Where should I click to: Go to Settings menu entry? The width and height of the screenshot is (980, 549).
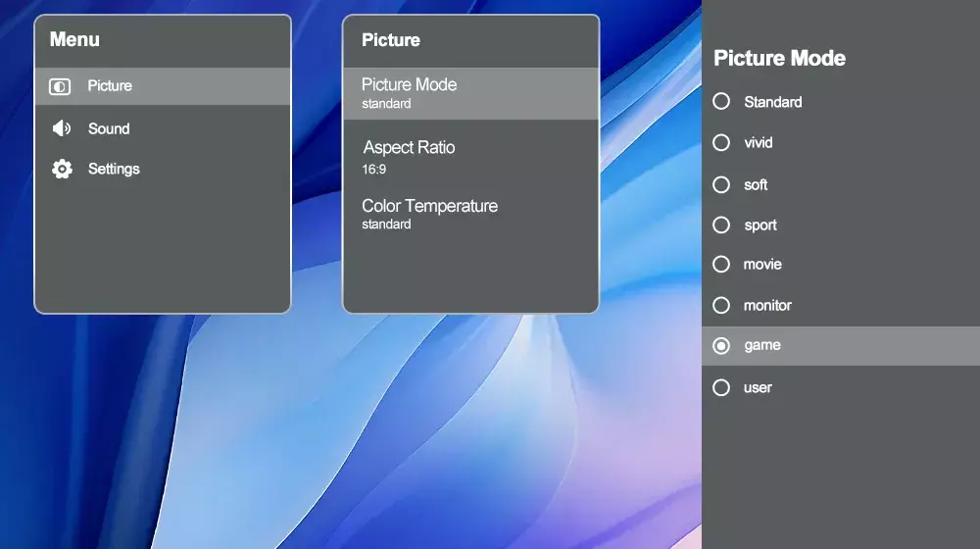point(114,170)
